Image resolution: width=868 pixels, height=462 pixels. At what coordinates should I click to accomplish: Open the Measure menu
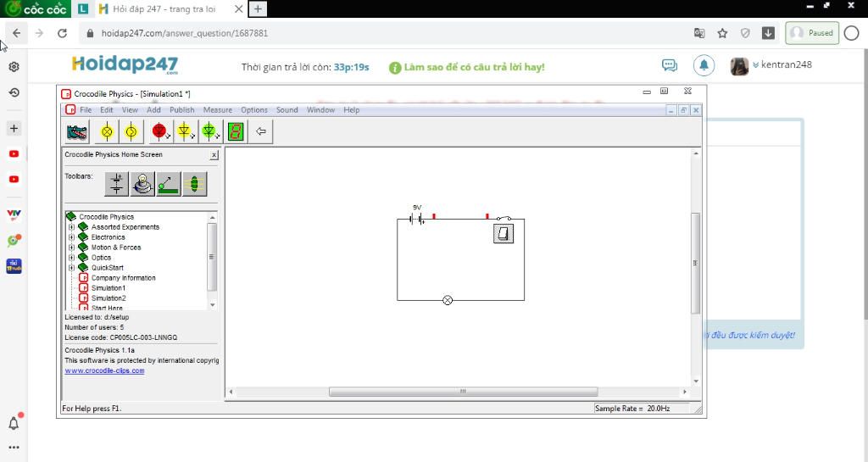(x=218, y=109)
